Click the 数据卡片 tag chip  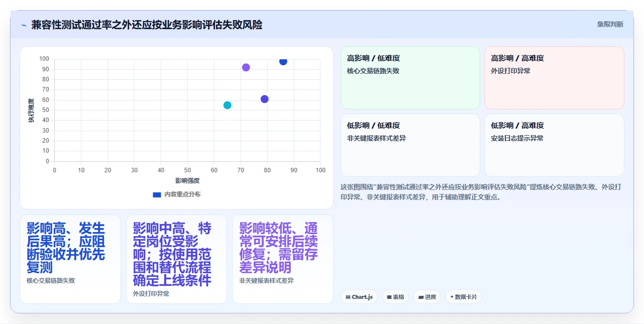[464, 297]
